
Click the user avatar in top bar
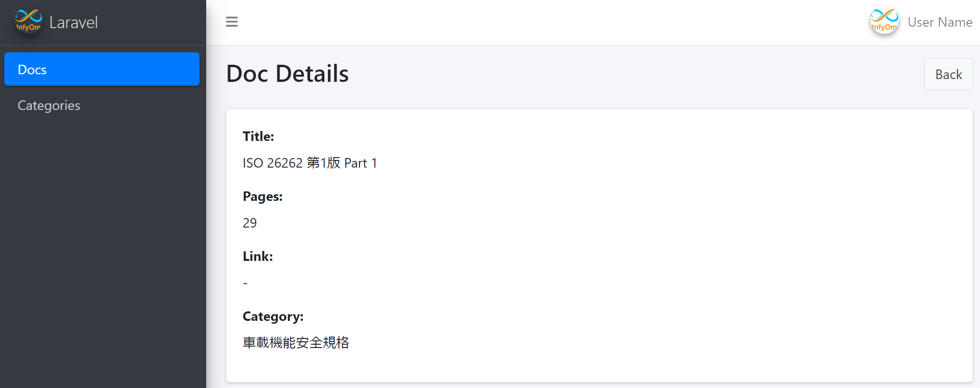coord(884,21)
